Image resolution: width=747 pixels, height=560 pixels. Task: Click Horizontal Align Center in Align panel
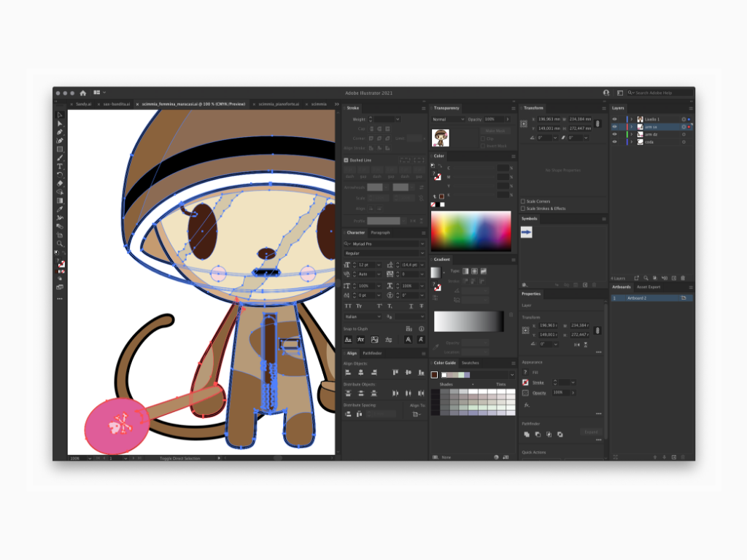pyautogui.click(x=360, y=373)
